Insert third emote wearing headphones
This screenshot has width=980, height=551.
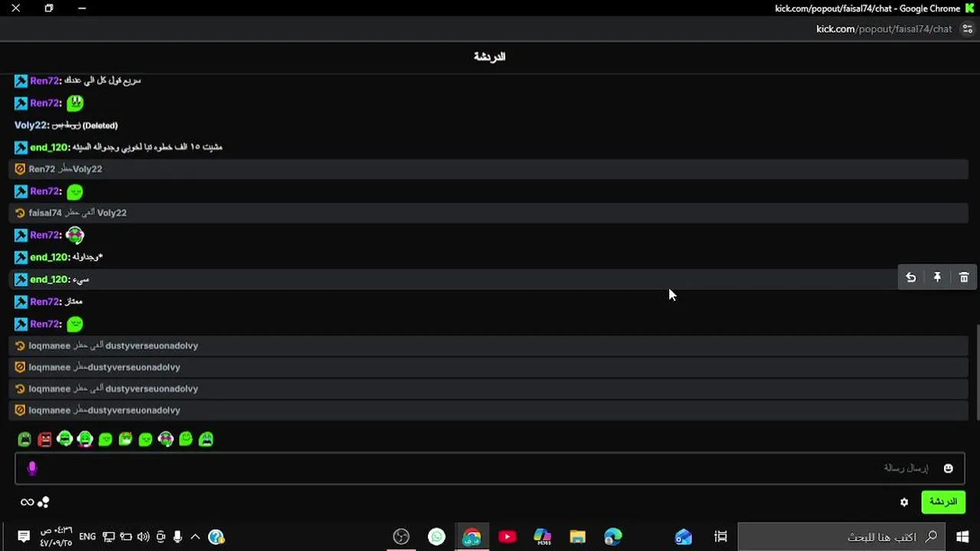(65, 439)
